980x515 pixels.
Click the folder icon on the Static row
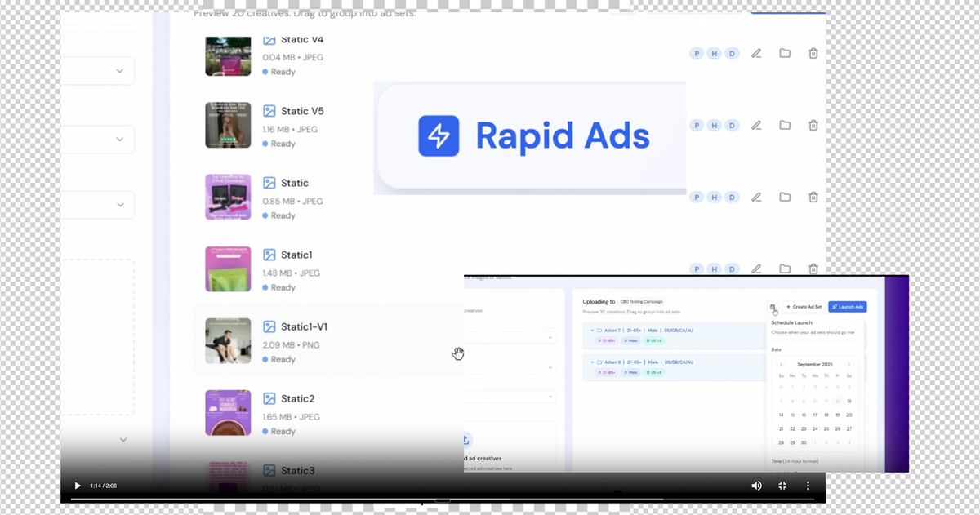pos(785,197)
